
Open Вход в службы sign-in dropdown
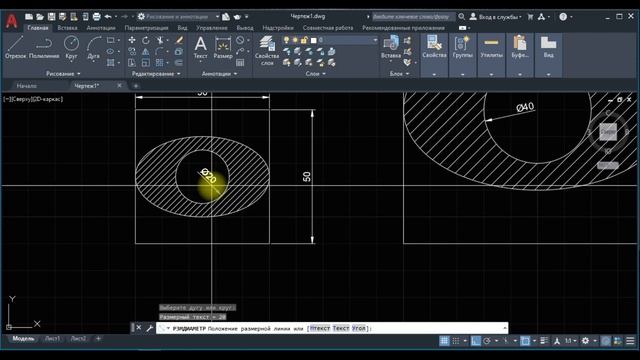(x=496, y=17)
